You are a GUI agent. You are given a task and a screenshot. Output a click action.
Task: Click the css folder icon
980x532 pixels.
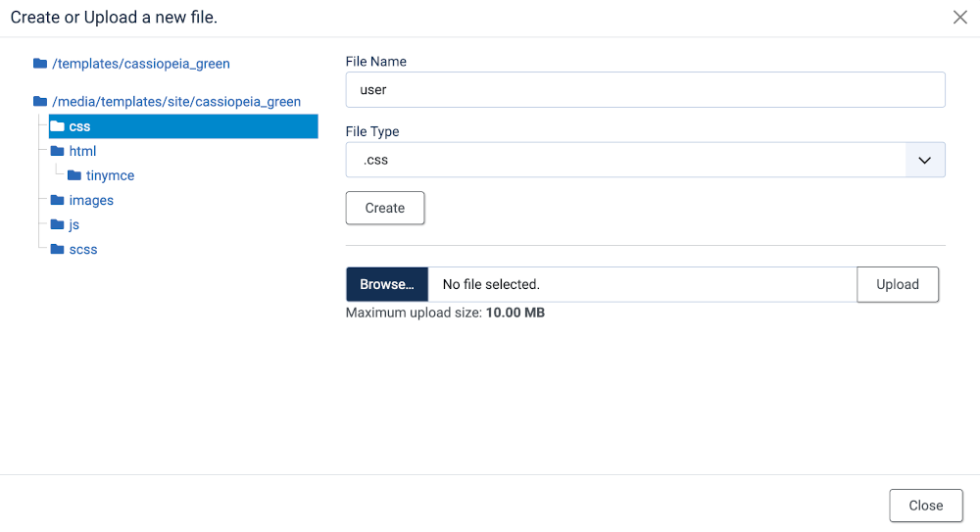58,126
